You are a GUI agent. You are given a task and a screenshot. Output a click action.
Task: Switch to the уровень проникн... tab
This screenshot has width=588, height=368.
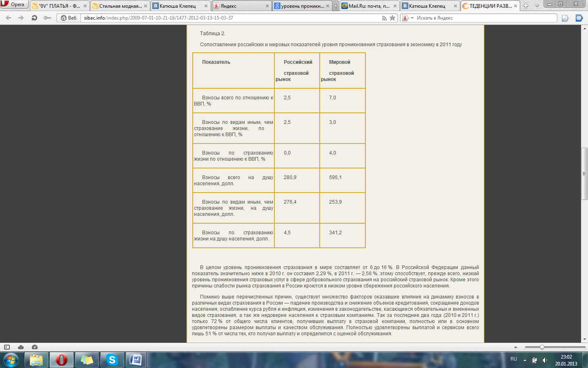pyautogui.click(x=302, y=6)
